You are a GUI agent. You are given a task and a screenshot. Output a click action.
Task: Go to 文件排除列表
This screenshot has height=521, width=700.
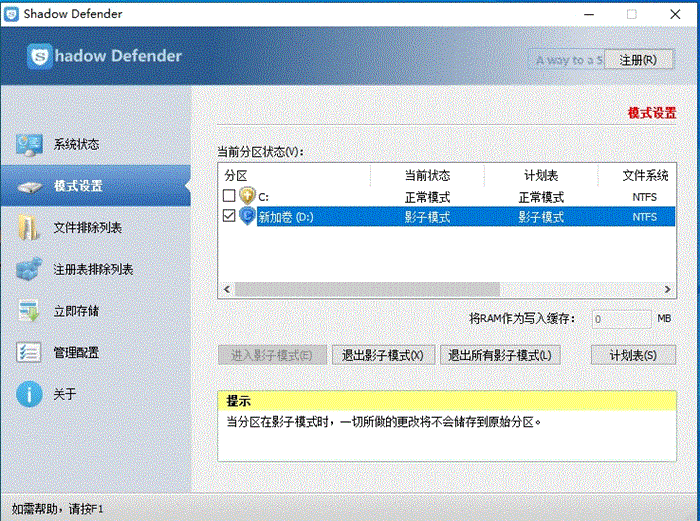click(x=96, y=228)
